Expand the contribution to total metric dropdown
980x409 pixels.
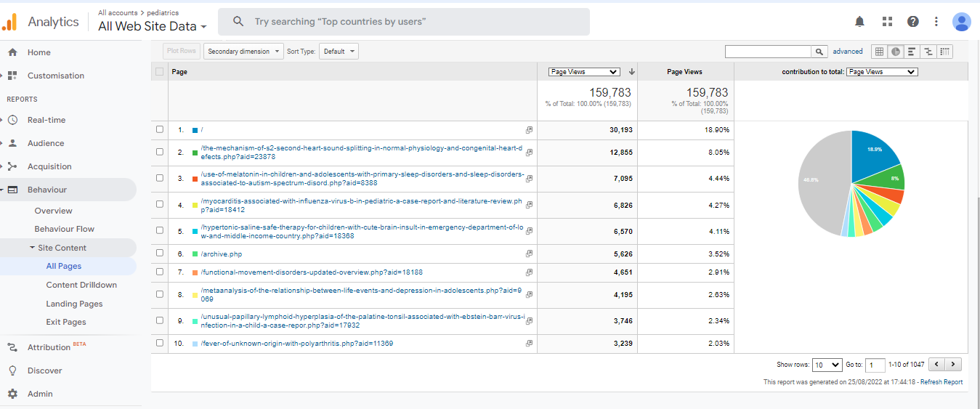(x=882, y=72)
